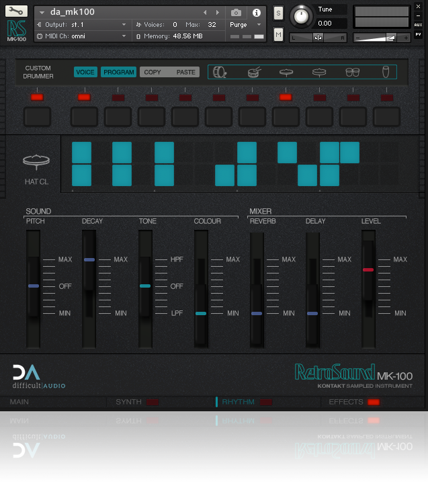Click the RS MK-100 logo
Image resolution: width=428 pixels, height=504 pixels.
pos(17,30)
